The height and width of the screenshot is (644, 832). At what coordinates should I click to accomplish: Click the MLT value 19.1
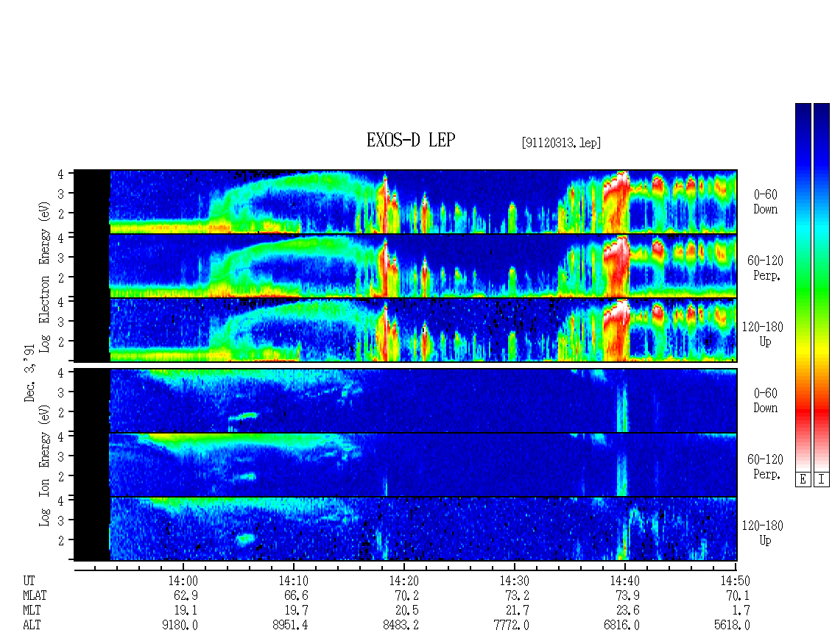coord(186,611)
